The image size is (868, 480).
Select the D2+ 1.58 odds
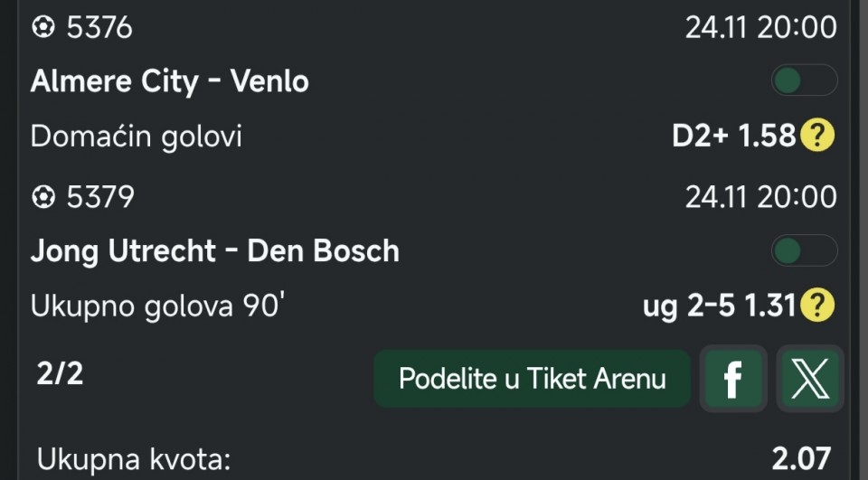coord(733,136)
